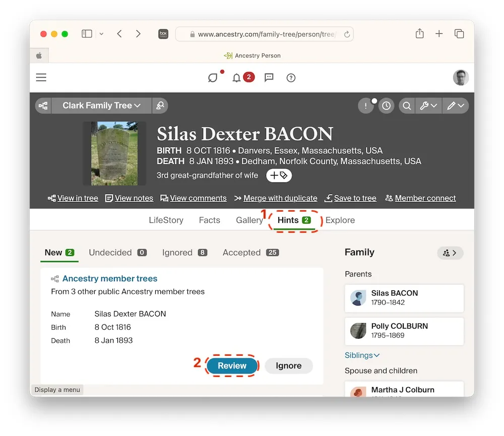Open the wrench tools dropdown

(x=428, y=106)
